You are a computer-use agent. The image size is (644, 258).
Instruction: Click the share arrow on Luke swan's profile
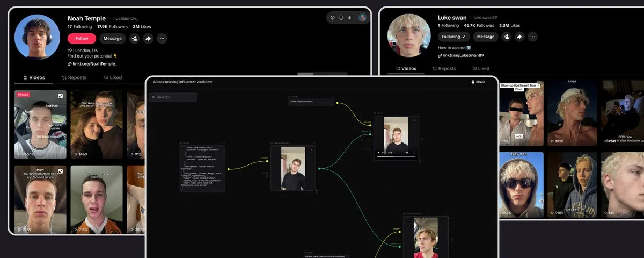click(x=519, y=37)
